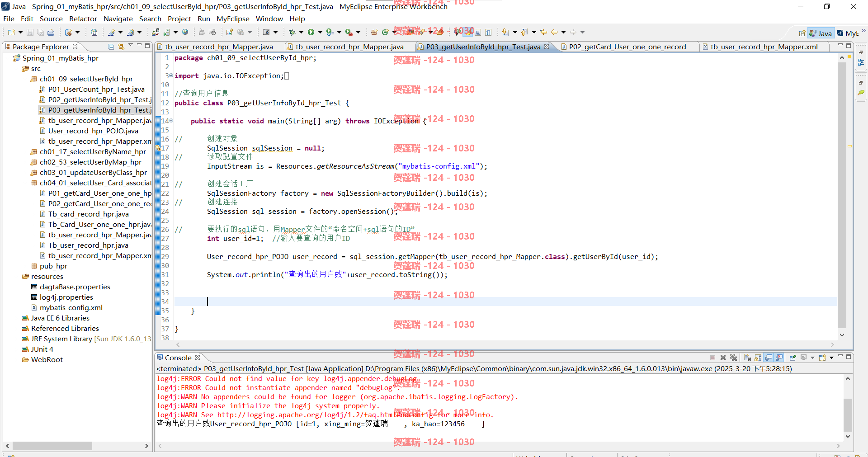Close the P03_getUserInfoById_hpr_Test.java tab

click(x=547, y=47)
